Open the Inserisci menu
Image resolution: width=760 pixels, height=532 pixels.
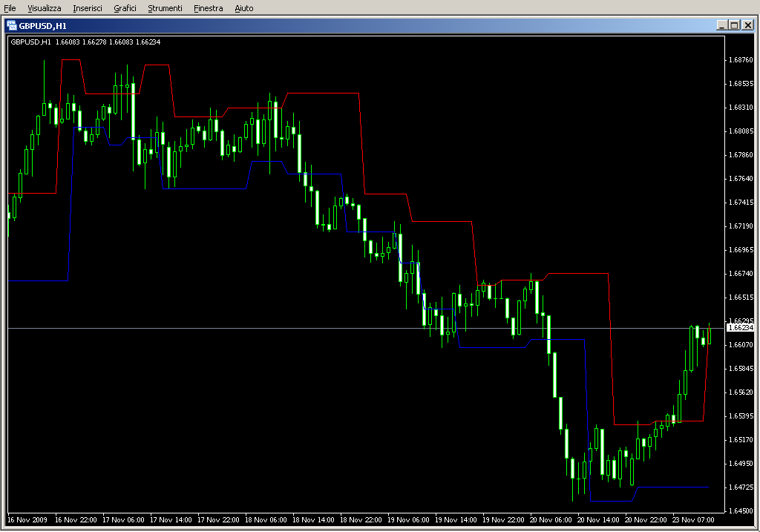88,8
